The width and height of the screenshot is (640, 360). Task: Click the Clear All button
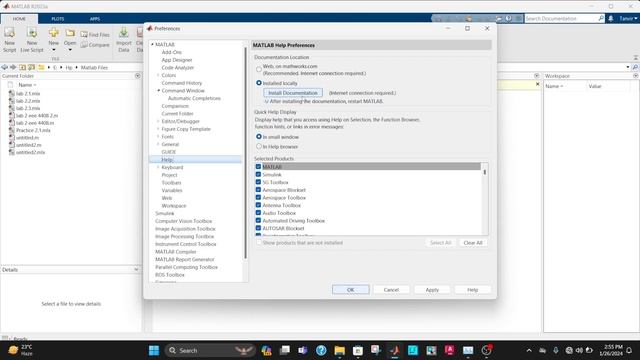473,242
